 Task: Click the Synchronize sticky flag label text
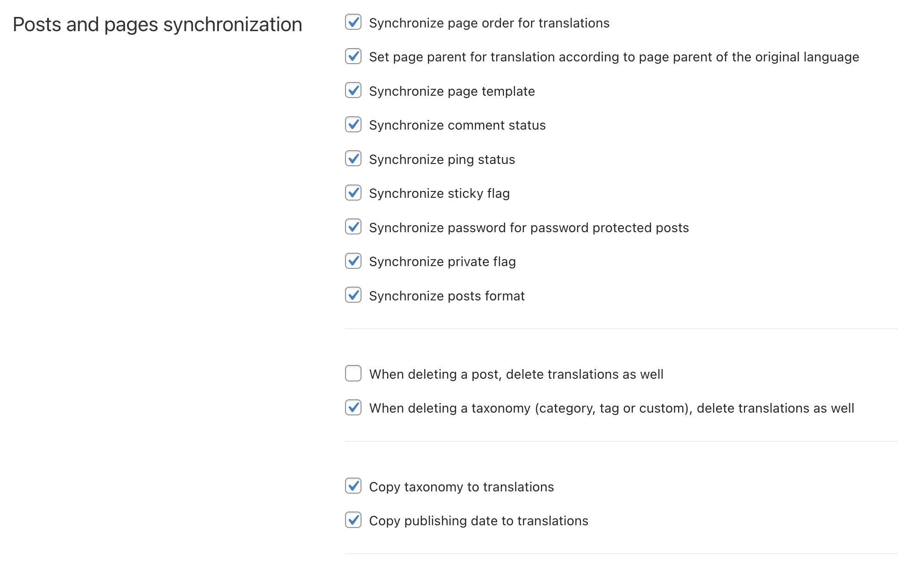click(x=439, y=194)
